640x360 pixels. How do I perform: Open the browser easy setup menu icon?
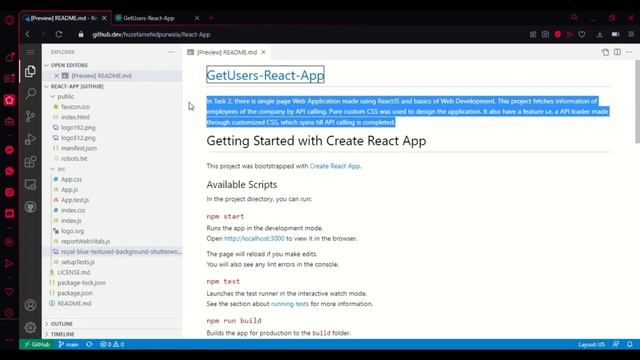(631, 34)
